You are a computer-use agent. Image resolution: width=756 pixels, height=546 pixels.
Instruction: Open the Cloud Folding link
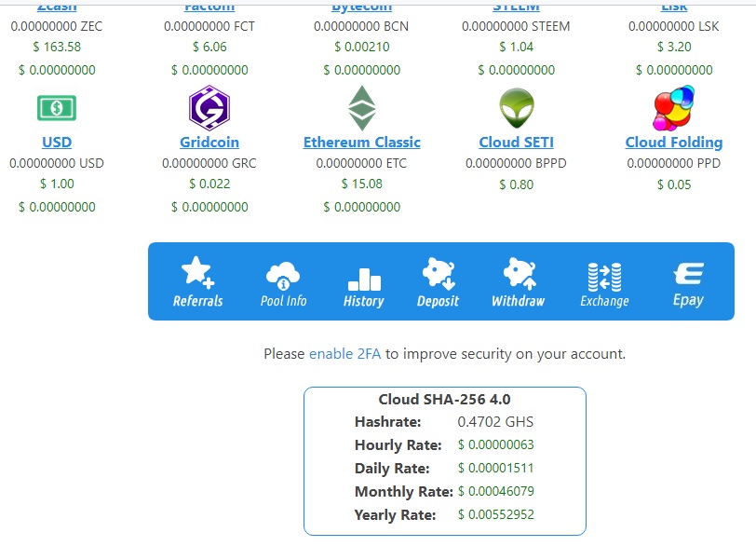674,143
